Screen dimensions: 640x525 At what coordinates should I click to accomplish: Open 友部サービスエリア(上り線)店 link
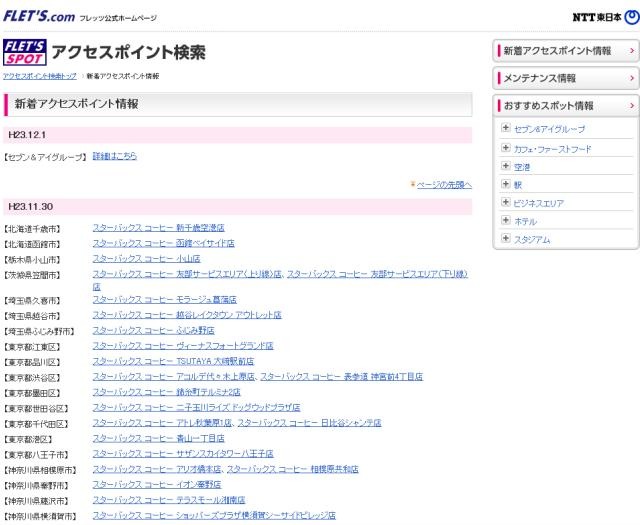click(187, 274)
